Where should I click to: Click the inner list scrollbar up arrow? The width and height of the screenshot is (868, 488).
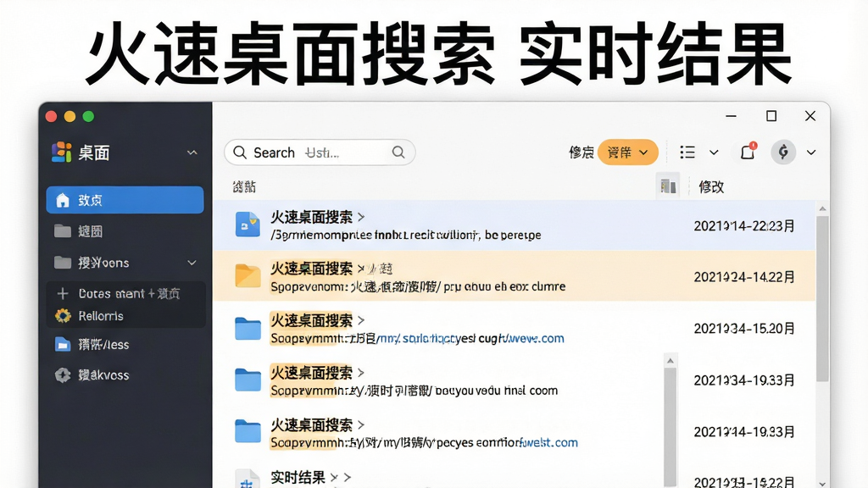tap(670, 361)
